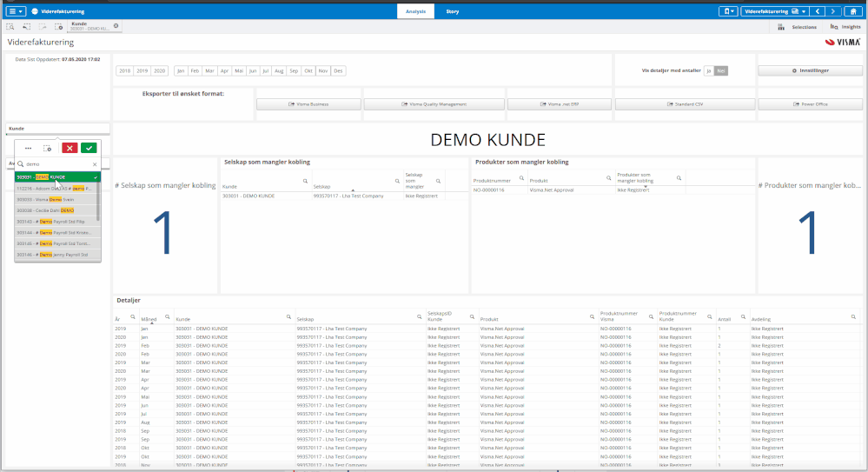Open the bookmarks dropdown
Image resolution: width=868 pixels, height=472 pixels.
tap(728, 11)
